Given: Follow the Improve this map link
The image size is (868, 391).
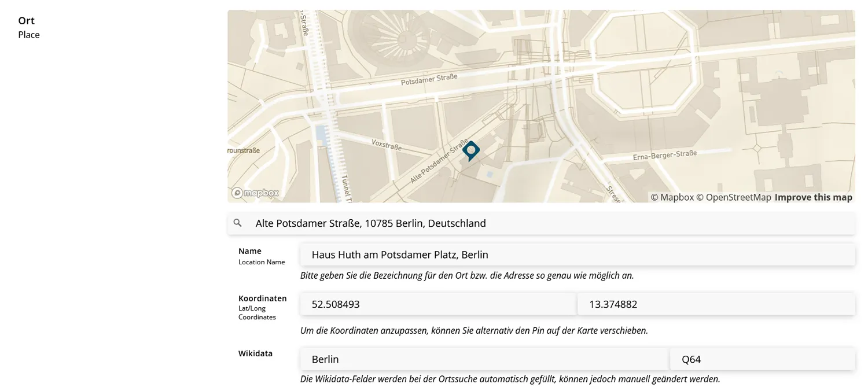Looking at the screenshot, I should tap(813, 197).
